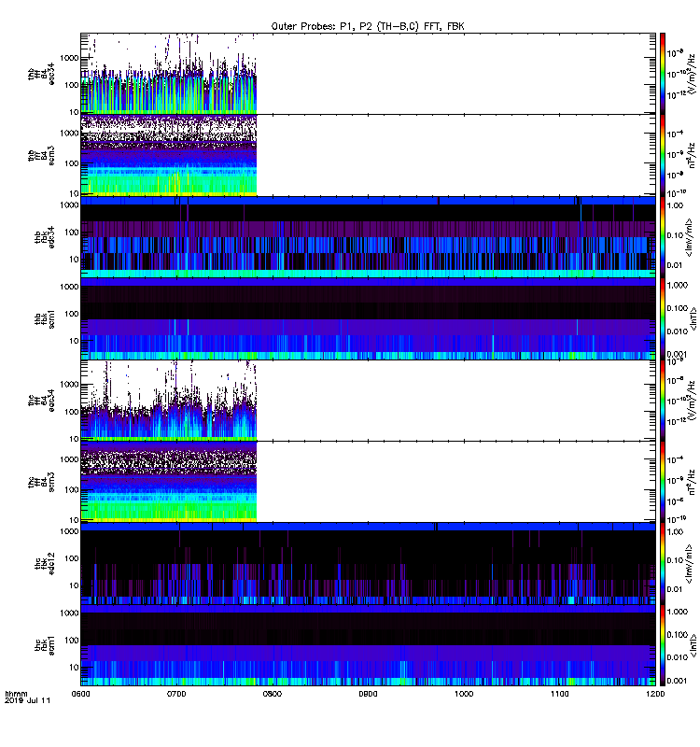Click the 'thb fff 64 eac34' panel label
This screenshot has width=700, height=747.
click(x=41, y=75)
